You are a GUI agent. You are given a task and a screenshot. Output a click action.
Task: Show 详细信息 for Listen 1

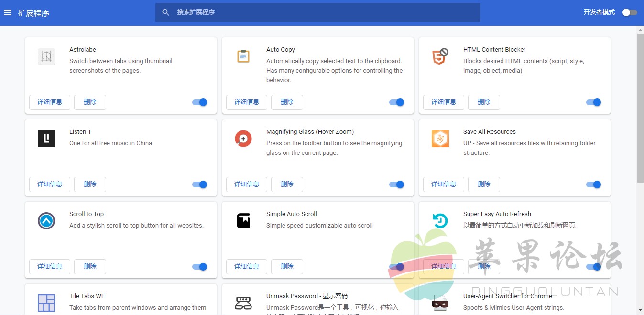coord(50,185)
